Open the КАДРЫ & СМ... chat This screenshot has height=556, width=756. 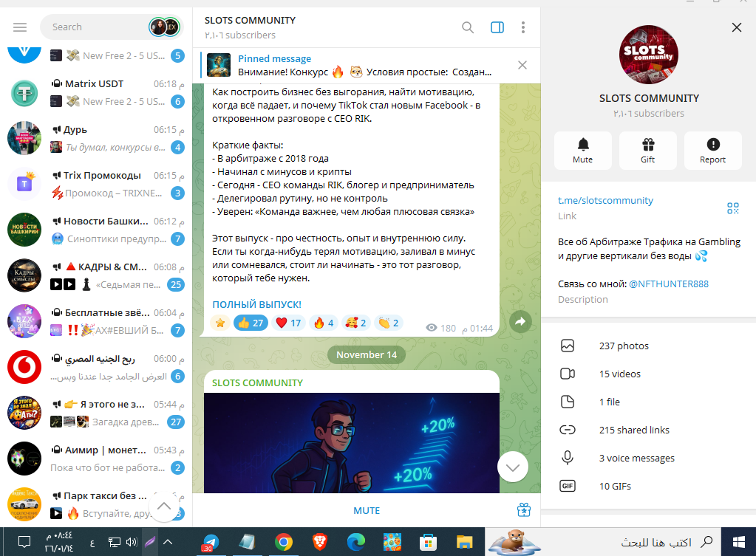click(96, 275)
